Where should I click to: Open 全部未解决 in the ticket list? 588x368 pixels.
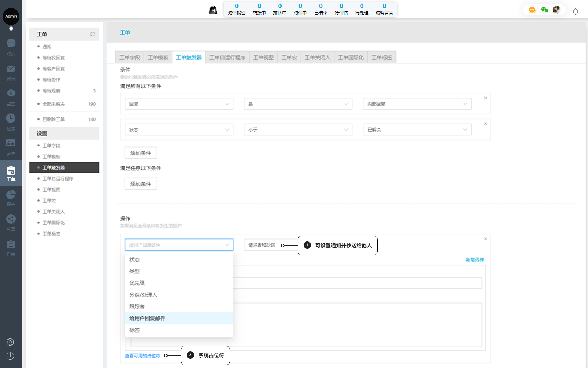[54, 104]
